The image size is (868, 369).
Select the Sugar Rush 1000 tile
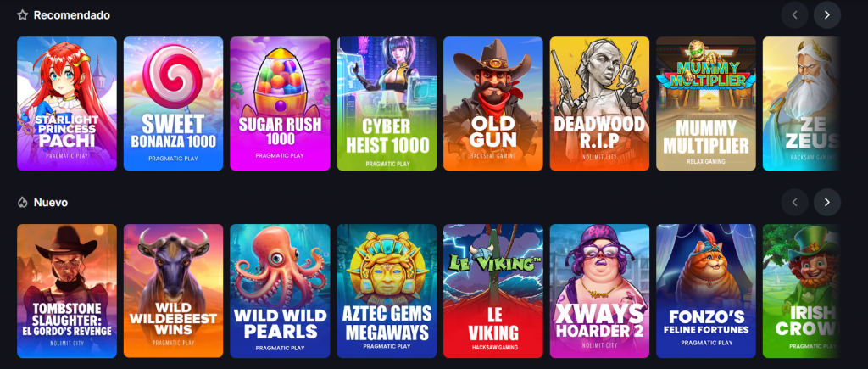(x=280, y=103)
